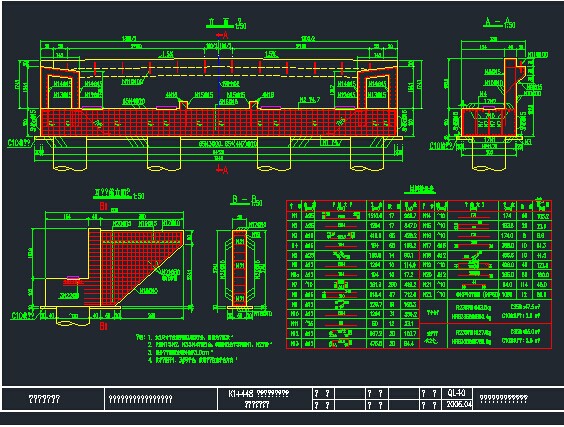Click the C10 label beside A-A section

(x=442, y=146)
